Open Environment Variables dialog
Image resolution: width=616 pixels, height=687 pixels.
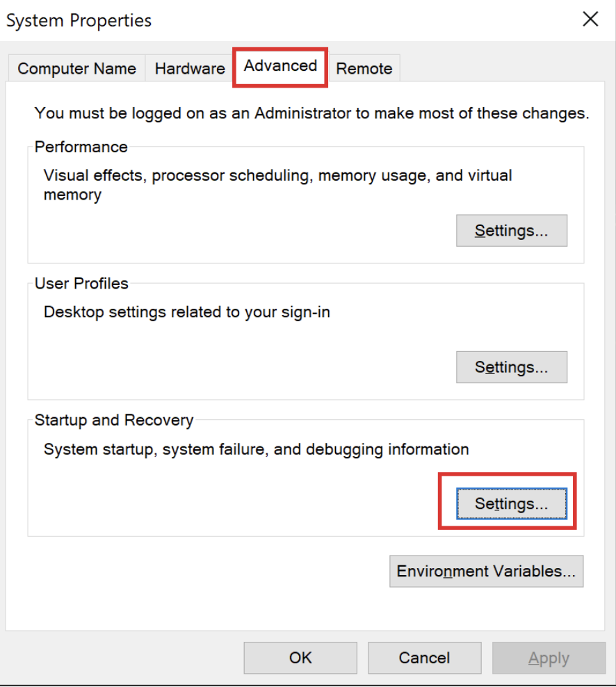[486, 572]
